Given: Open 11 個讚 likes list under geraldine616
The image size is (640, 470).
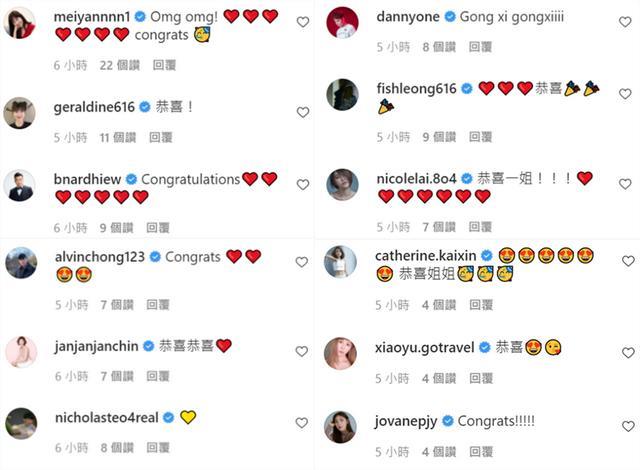Looking at the screenshot, I should pyautogui.click(x=118, y=137).
